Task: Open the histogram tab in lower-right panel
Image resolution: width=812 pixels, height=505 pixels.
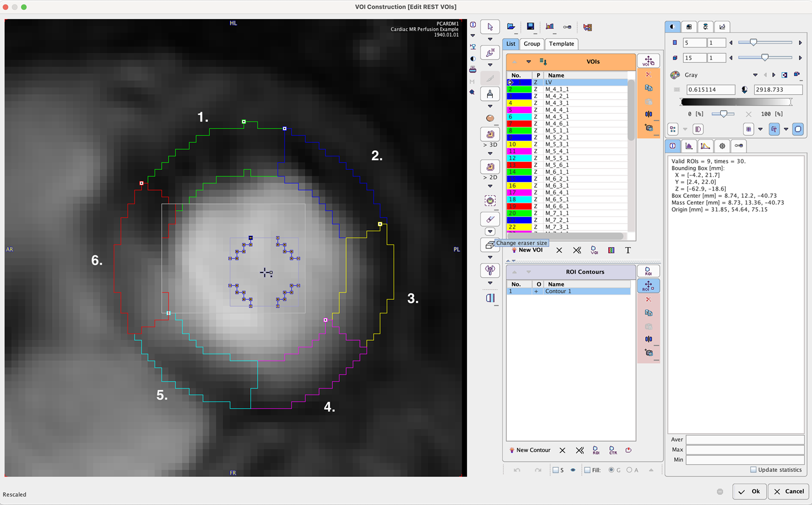Action: 689,146
